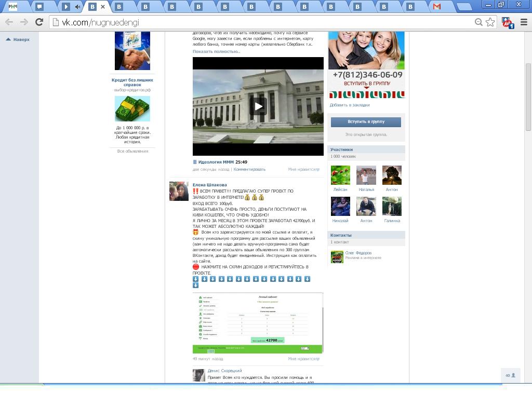Click the выбор-кредитов.рф ad domain
532x395 pixels.
pos(132,90)
